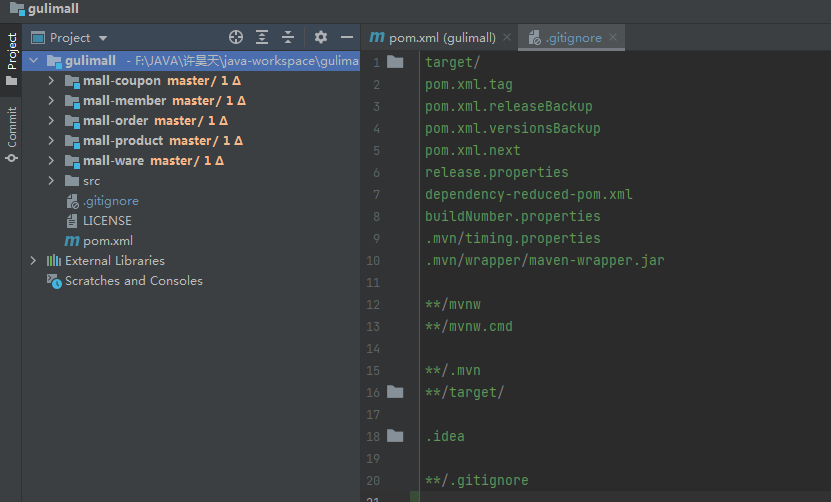Select the src folder in the tree
Screen dimensions: 831x502
[x=191, y=181]
